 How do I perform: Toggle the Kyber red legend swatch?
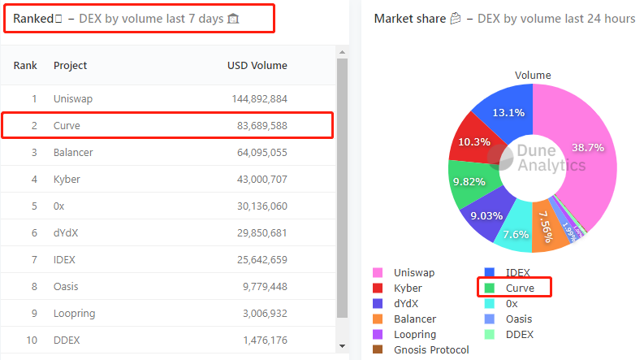(x=378, y=288)
